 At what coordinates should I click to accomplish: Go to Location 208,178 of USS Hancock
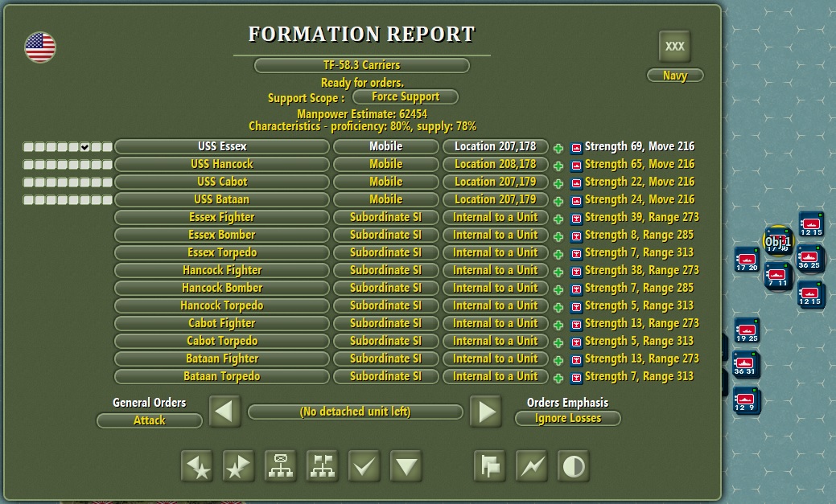tap(496, 164)
